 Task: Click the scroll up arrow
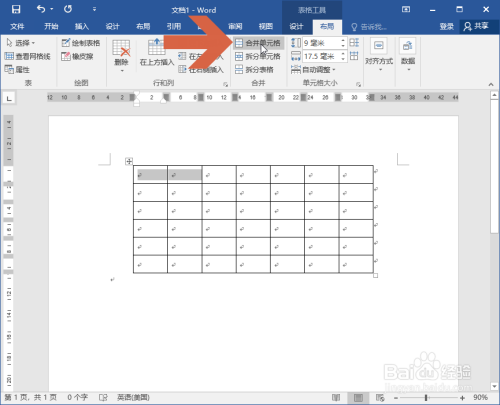[x=494, y=95]
